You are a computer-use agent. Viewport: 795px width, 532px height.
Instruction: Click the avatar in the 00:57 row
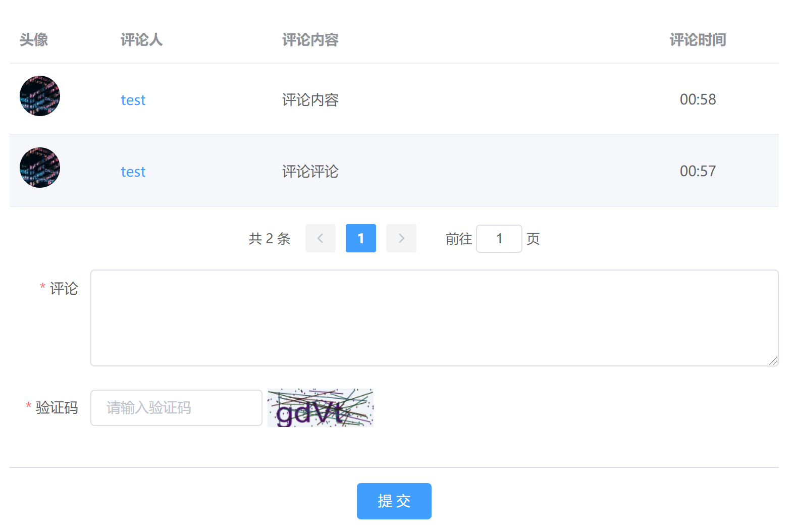40,168
